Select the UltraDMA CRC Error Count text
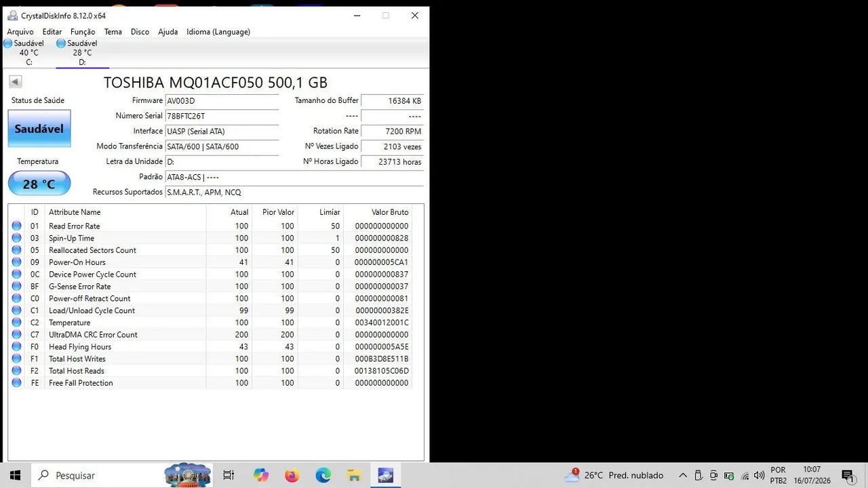The width and height of the screenshot is (868, 488). pyautogui.click(x=93, y=335)
